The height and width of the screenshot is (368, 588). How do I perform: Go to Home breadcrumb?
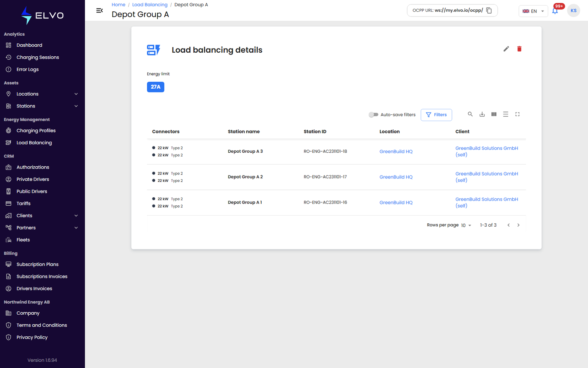pyautogui.click(x=118, y=5)
